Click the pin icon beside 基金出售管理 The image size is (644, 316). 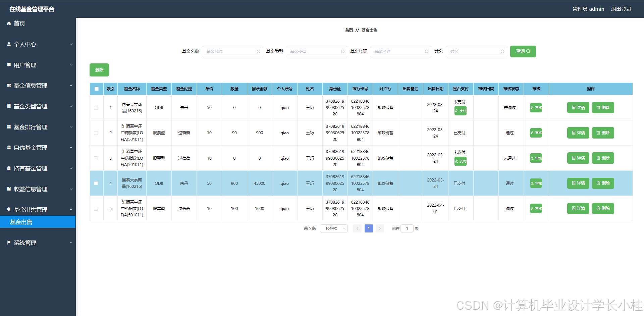tap(9, 209)
